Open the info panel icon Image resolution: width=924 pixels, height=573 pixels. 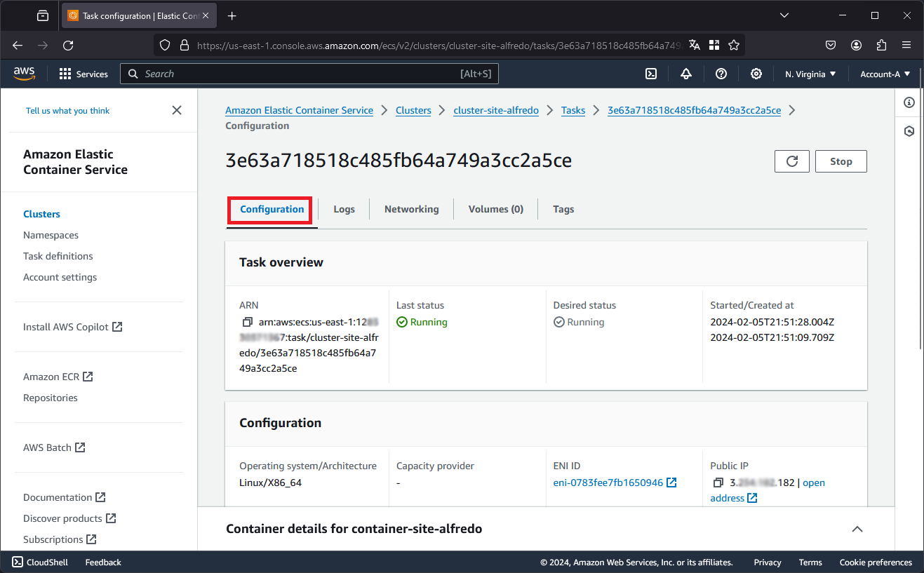tap(909, 102)
